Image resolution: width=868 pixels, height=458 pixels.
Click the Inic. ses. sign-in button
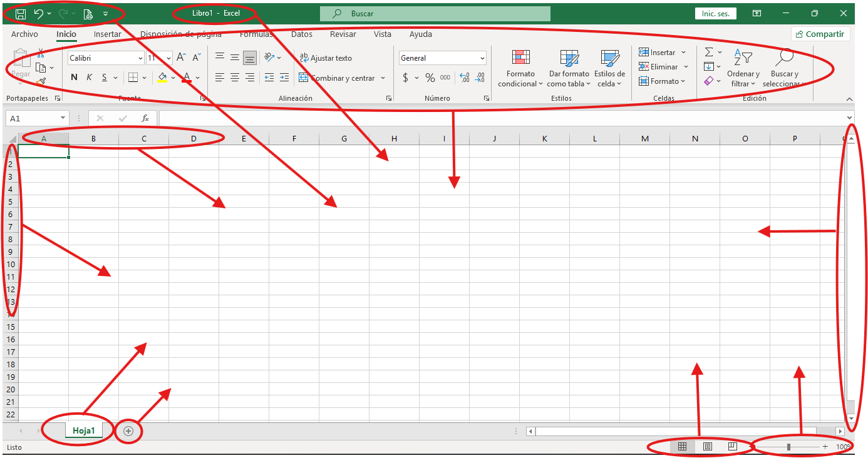point(716,13)
